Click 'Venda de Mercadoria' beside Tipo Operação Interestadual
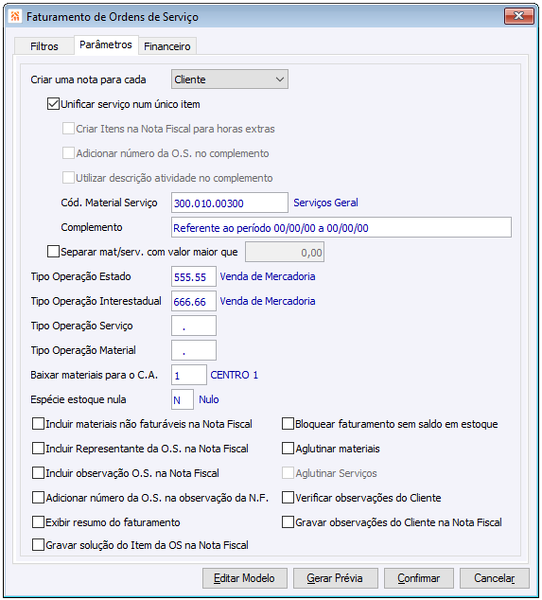This screenshot has height=600, width=542. [268, 301]
